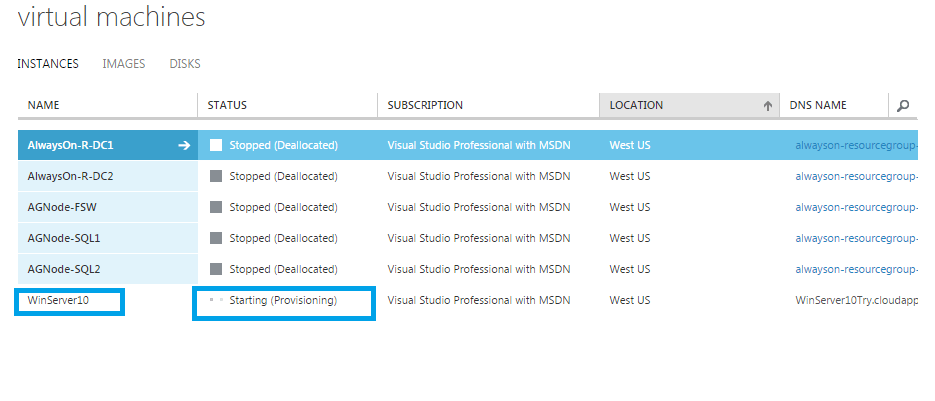Click the arrow icon on AlwaysOn-R-DC1
The image size is (935, 401).
click(x=184, y=145)
